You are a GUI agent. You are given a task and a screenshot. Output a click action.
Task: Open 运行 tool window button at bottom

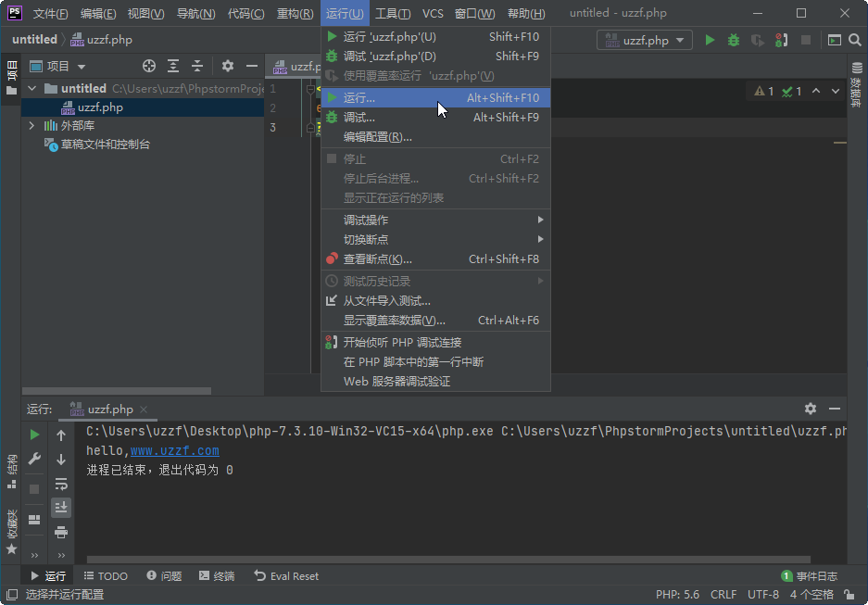48,576
